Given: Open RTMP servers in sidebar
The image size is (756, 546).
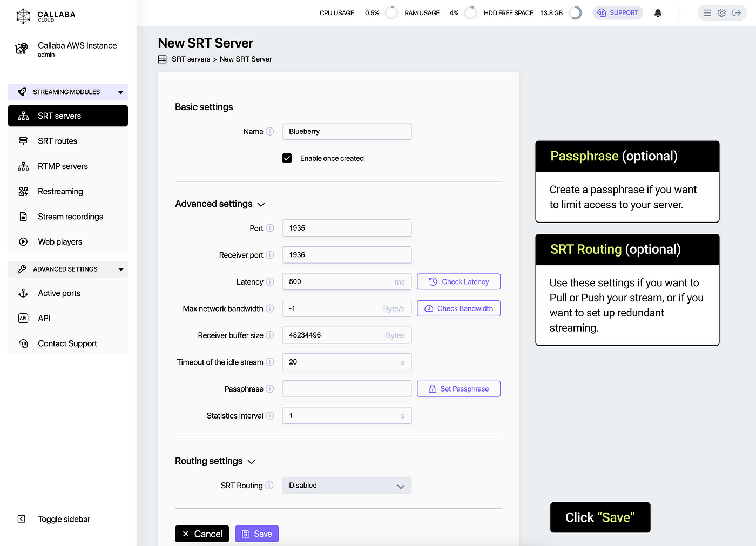Looking at the screenshot, I should point(68,166).
